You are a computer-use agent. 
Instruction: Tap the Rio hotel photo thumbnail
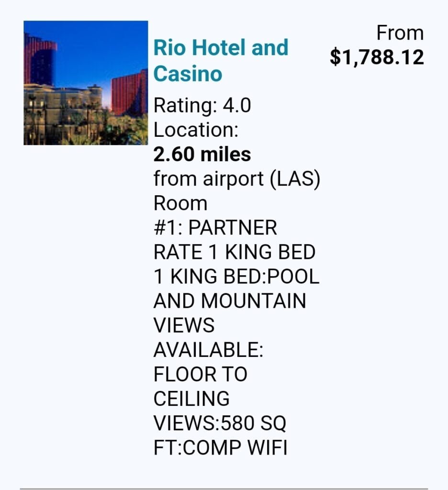(86, 83)
